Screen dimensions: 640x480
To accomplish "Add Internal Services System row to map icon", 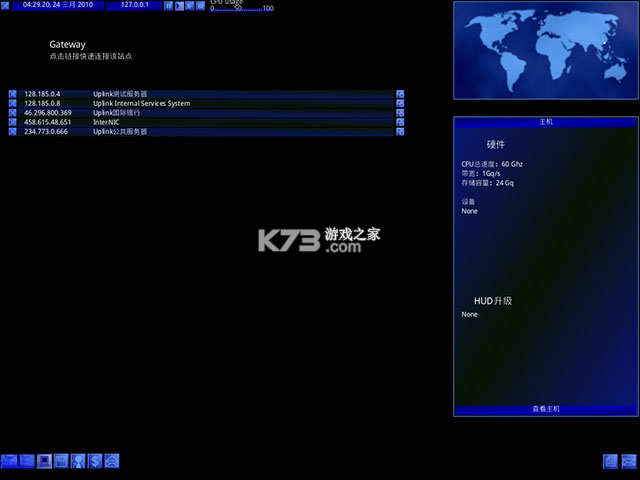I will click(x=400, y=103).
